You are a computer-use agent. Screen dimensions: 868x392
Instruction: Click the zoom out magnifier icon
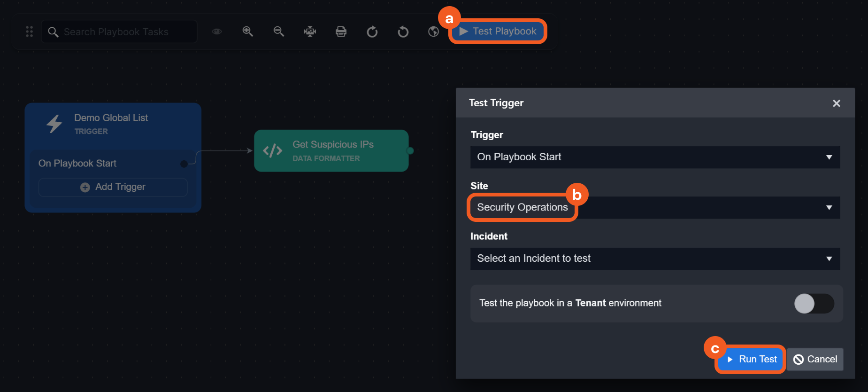[278, 31]
